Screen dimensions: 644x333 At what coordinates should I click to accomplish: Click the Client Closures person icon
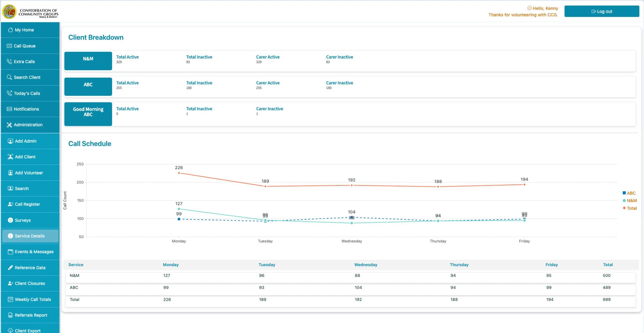10,283
